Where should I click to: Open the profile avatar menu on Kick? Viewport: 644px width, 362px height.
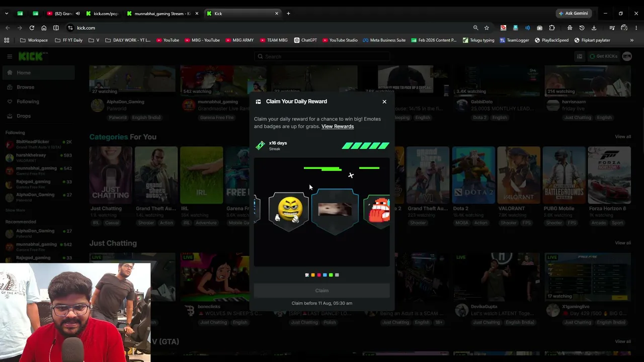point(627,56)
